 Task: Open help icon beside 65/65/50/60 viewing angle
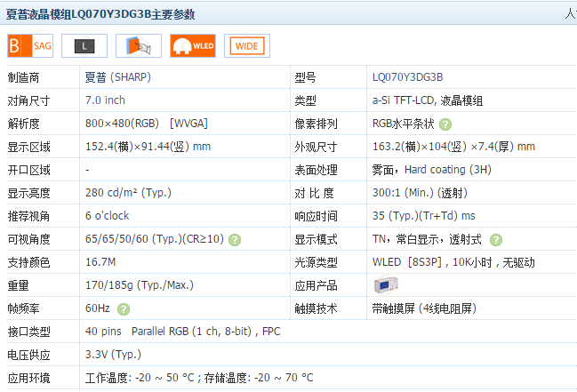click(235, 240)
